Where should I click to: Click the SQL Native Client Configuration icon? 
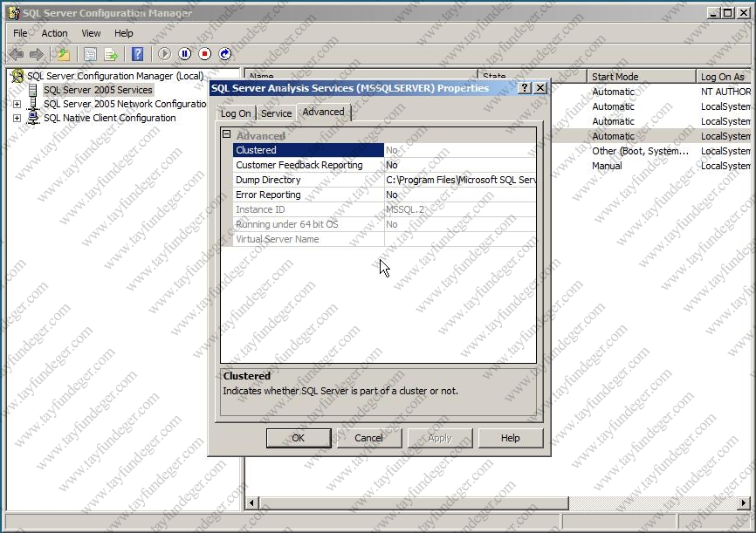(33, 118)
